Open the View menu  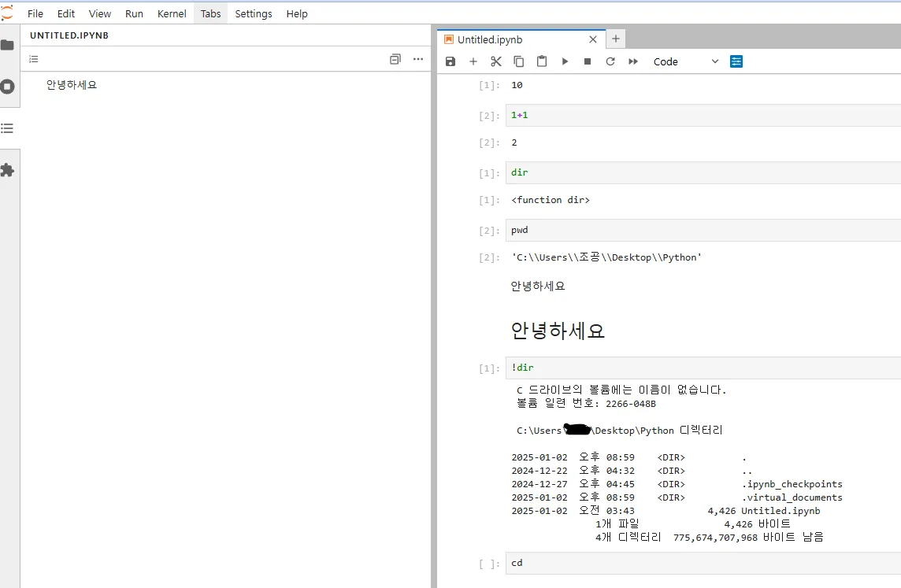(100, 14)
